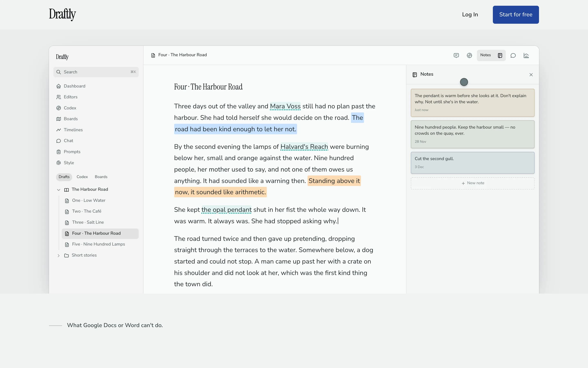Click the blue highlighted sentence about the road
Viewport: 588px width, 368px height.
pos(235,129)
